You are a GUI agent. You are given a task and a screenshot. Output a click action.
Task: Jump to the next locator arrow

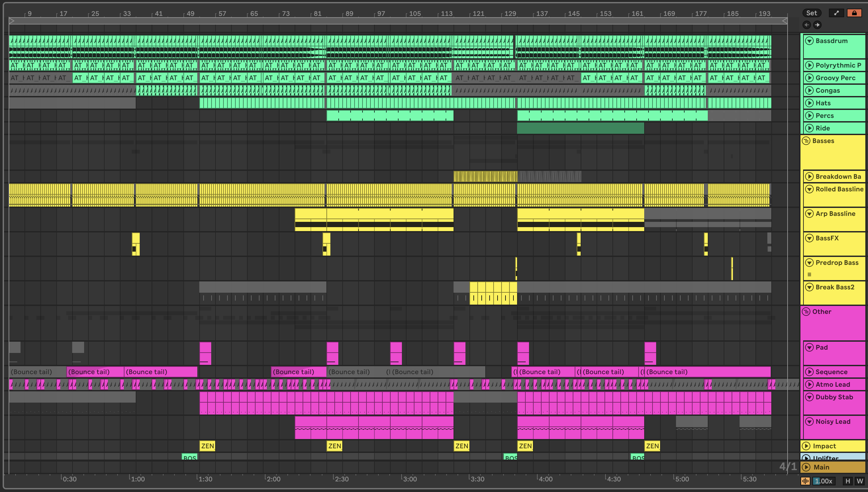[x=817, y=25]
